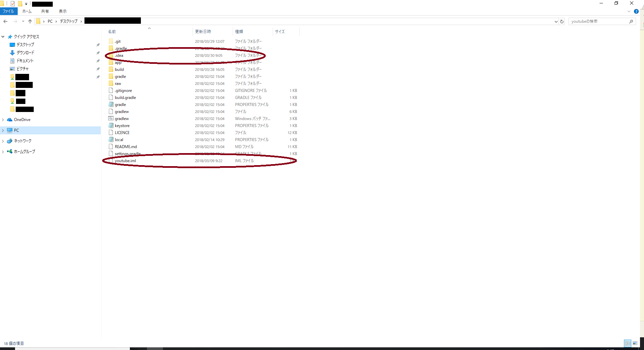Go back with the back arrow
The height and width of the screenshot is (350, 644).
point(5,21)
